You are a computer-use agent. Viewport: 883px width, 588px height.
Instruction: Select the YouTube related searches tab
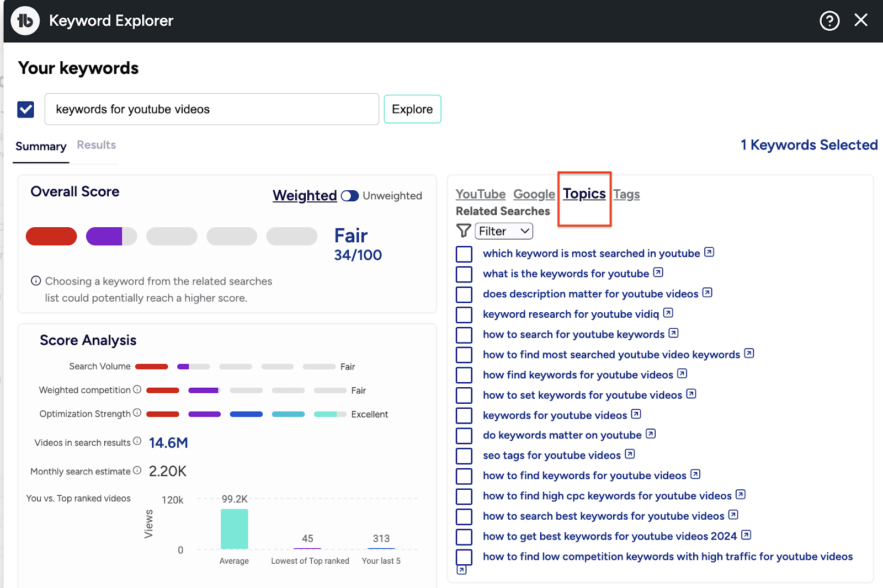[x=481, y=194]
